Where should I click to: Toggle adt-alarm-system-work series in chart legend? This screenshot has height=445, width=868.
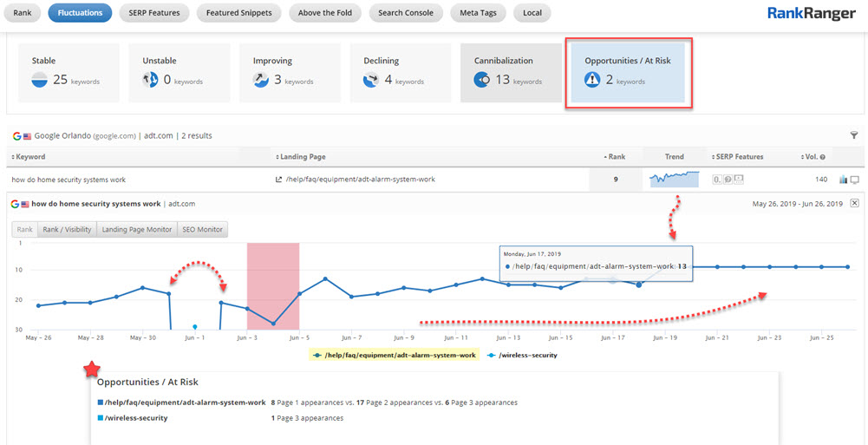[395, 356]
